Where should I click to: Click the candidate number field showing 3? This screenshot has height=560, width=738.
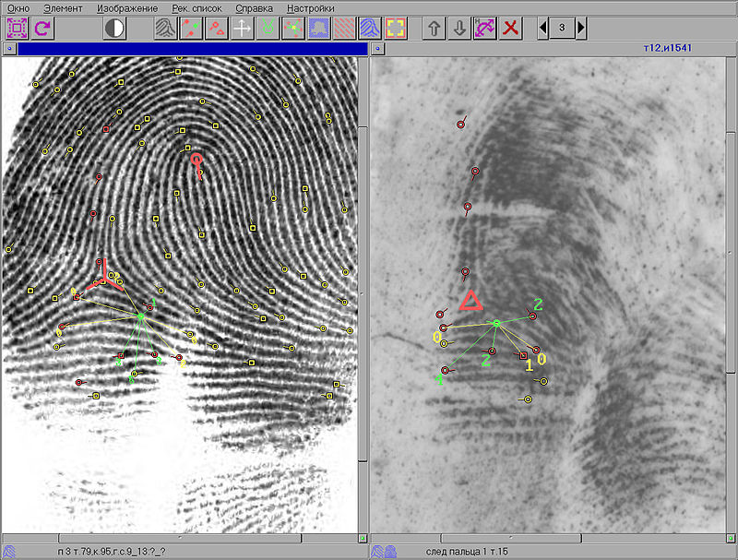(x=562, y=28)
